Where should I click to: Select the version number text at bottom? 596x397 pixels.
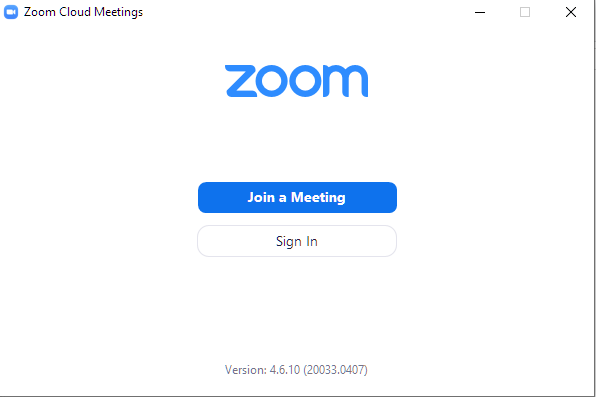click(x=296, y=370)
